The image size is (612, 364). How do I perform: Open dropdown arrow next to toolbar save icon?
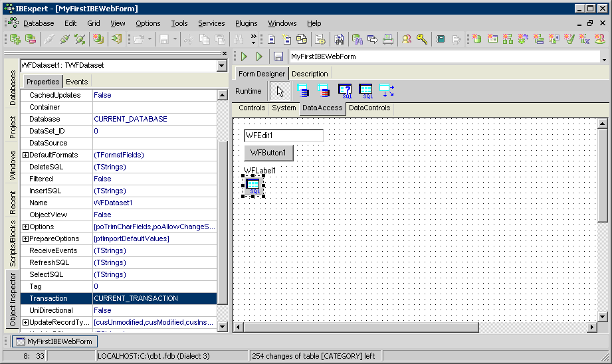pyautogui.click(x=175, y=39)
